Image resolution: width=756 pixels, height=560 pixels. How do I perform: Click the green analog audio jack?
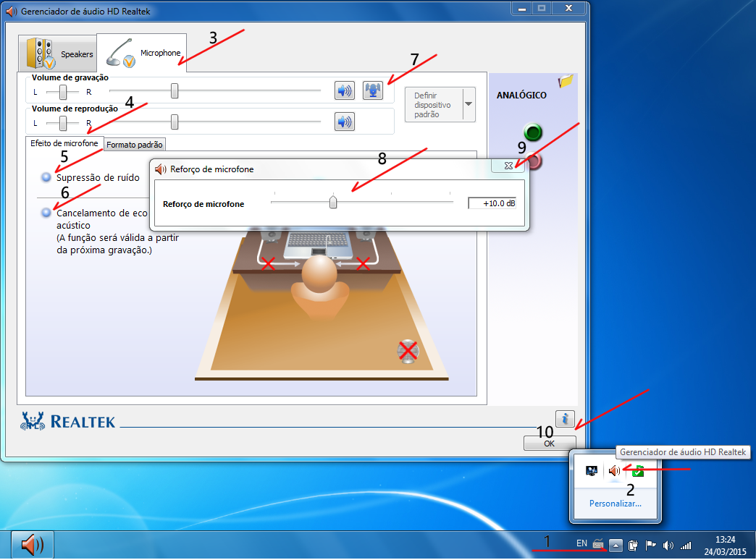(x=533, y=132)
